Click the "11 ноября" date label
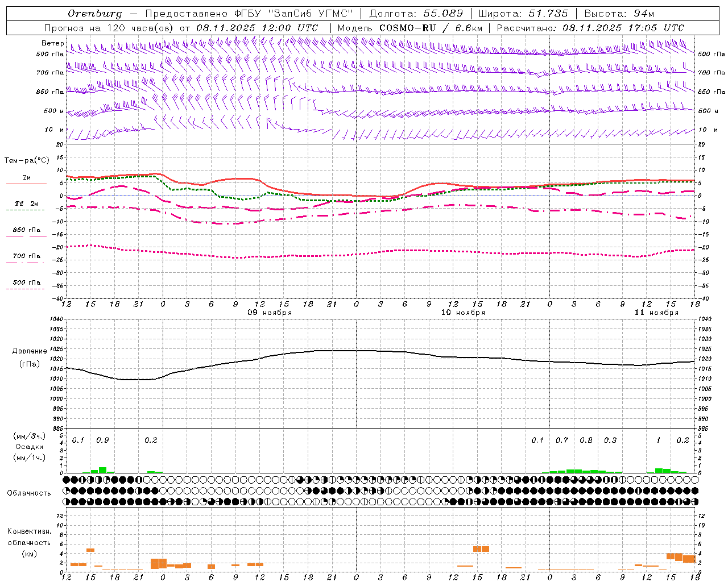 (x=656, y=313)
